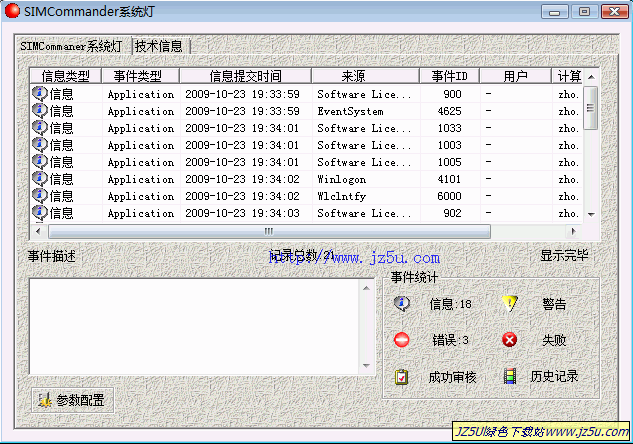Click the 信息 statistics bubble icon

[402, 304]
